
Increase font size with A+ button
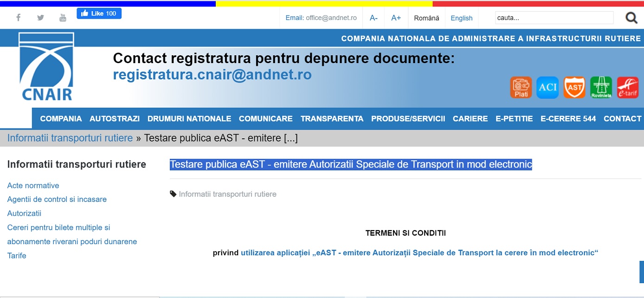(396, 18)
